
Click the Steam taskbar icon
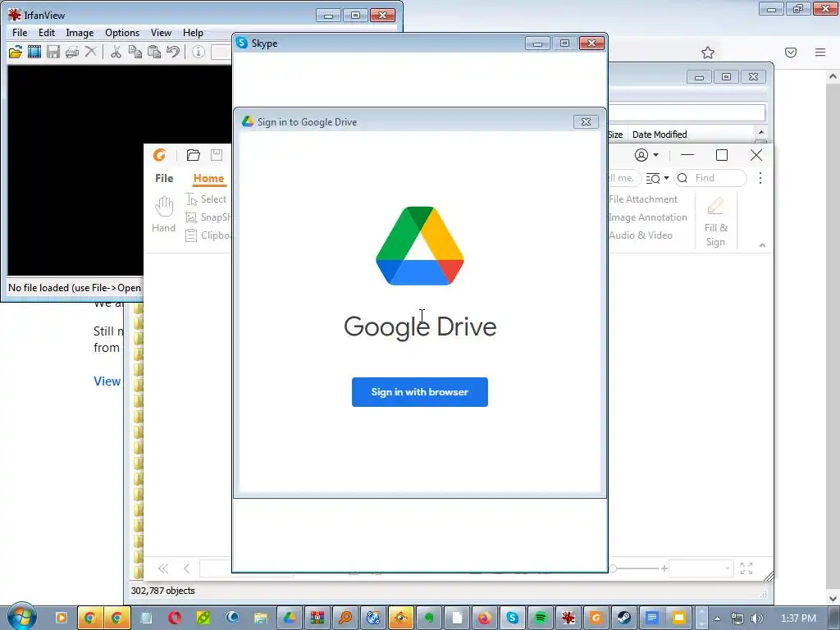624,619
